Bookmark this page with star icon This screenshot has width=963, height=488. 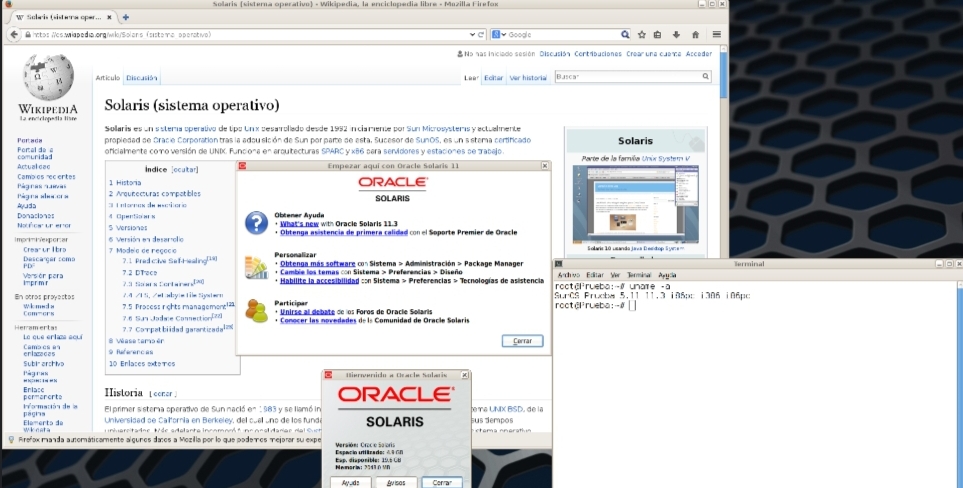click(642, 34)
